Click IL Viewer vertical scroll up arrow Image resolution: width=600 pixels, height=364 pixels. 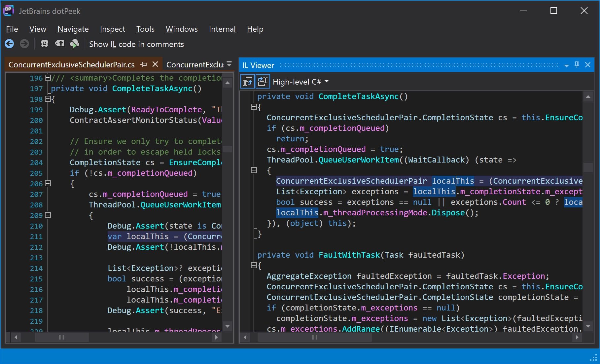(x=588, y=97)
